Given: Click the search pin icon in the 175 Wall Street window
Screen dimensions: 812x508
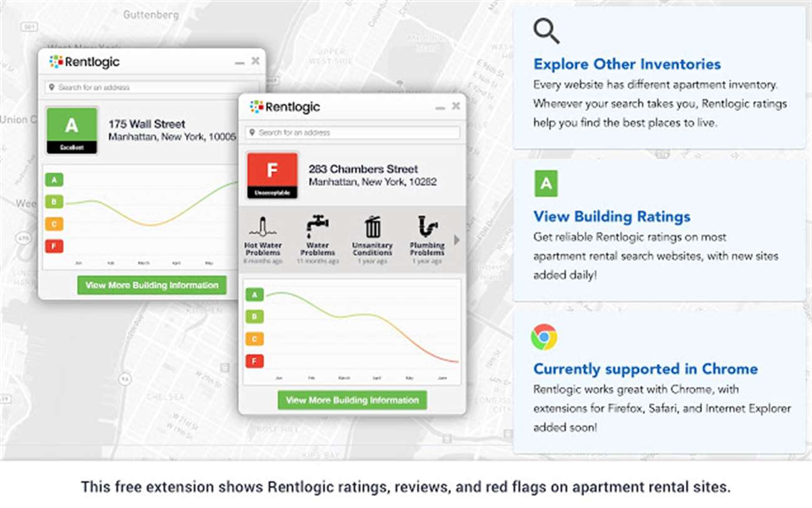Looking at the screenshot, I should click(52, 88).
